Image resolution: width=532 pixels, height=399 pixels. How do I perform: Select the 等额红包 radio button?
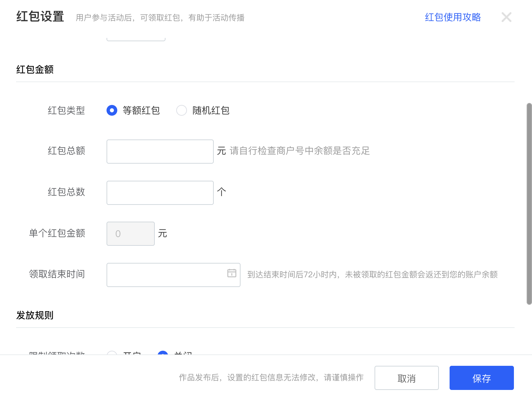112,110
